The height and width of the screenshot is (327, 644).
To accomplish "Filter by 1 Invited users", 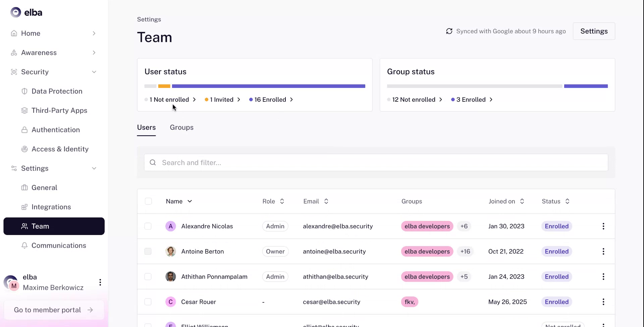I will [223, 100].
